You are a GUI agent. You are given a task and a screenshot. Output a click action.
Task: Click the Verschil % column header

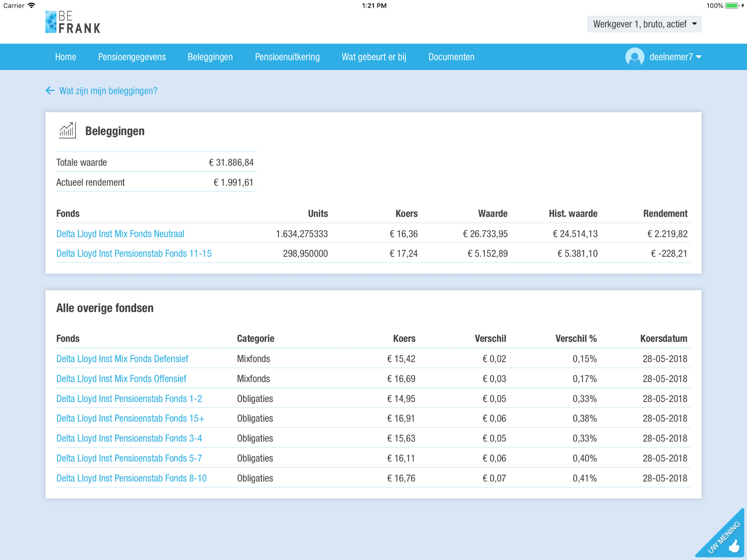tap(576, 339)
